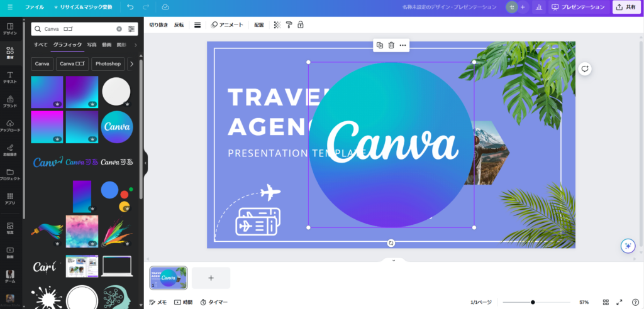
Task: Collapse the side panel handle
Action: pos(145,163)
